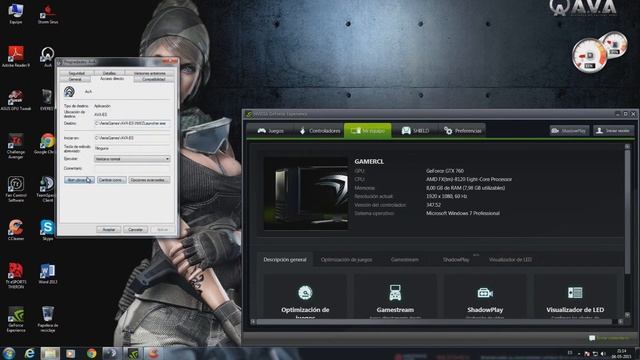The image size is (640, 360).
Task: Open the Word 2013 desktop shortcut
Action: pyautogui.click(x=47, y=273)
